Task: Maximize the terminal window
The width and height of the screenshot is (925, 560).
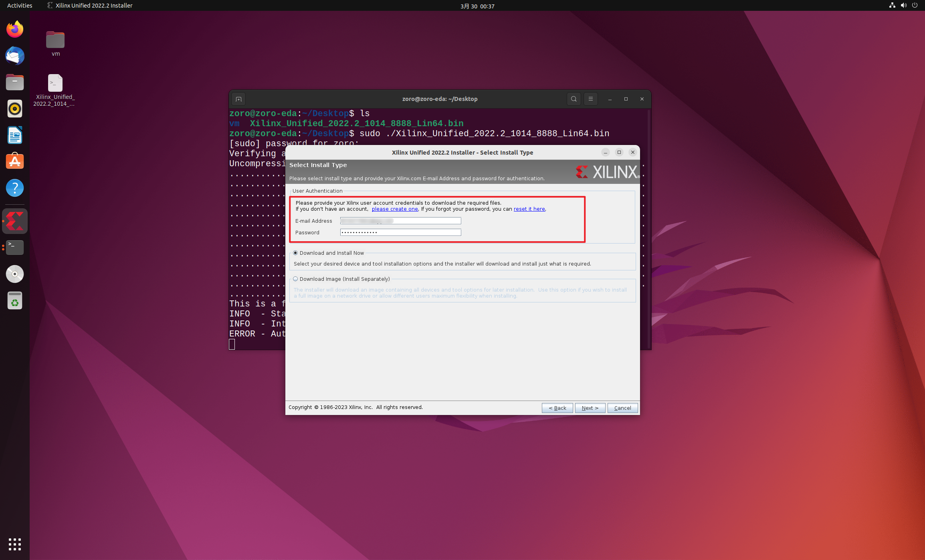Action: pos(626,99)
